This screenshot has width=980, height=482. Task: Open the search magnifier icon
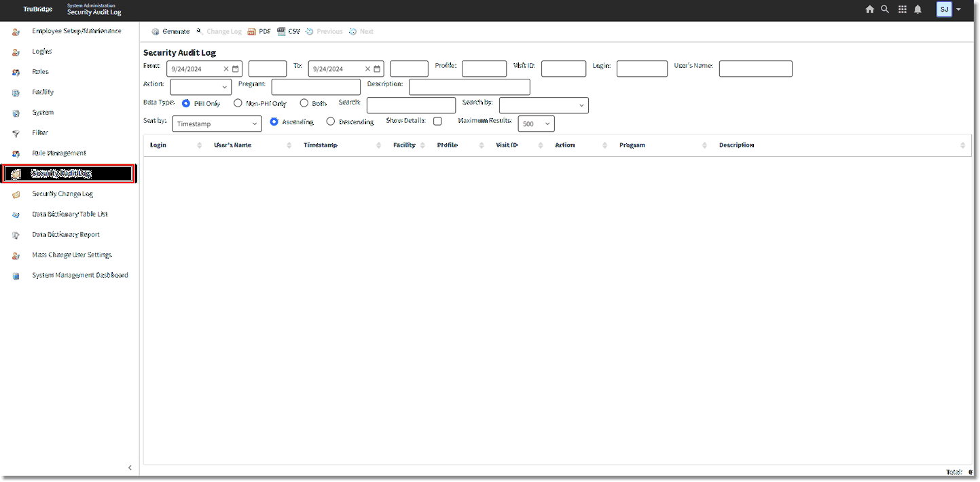click(x=885, y=10)
